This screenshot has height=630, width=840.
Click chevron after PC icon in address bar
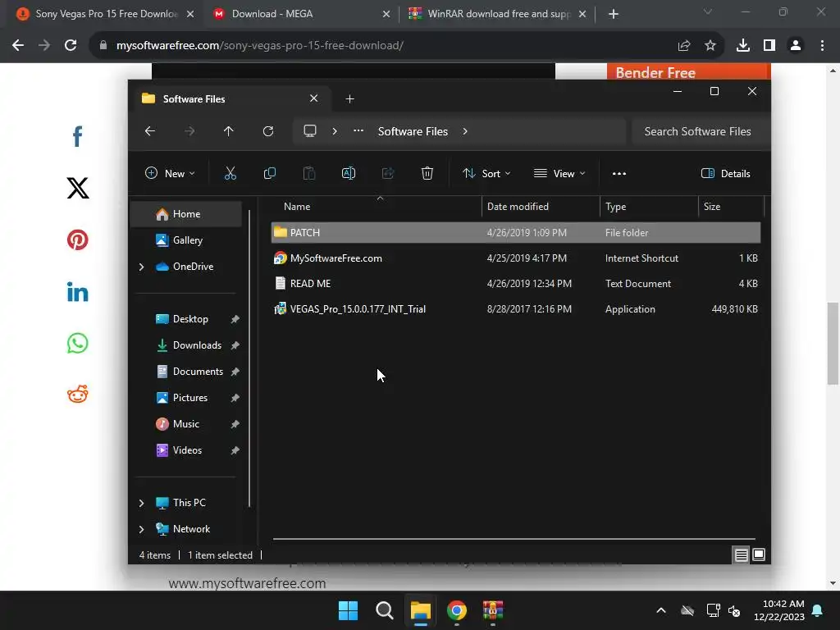(x=335, y=131)
